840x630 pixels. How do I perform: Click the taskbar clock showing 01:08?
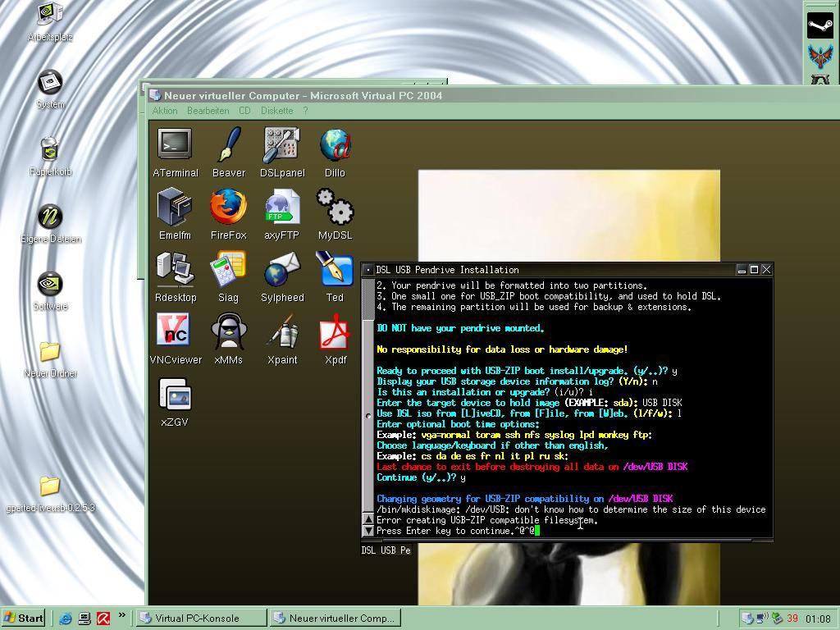818,619
